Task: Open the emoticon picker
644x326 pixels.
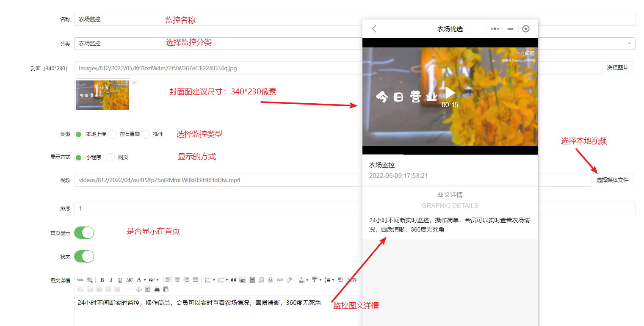Action: pos(270,280)
